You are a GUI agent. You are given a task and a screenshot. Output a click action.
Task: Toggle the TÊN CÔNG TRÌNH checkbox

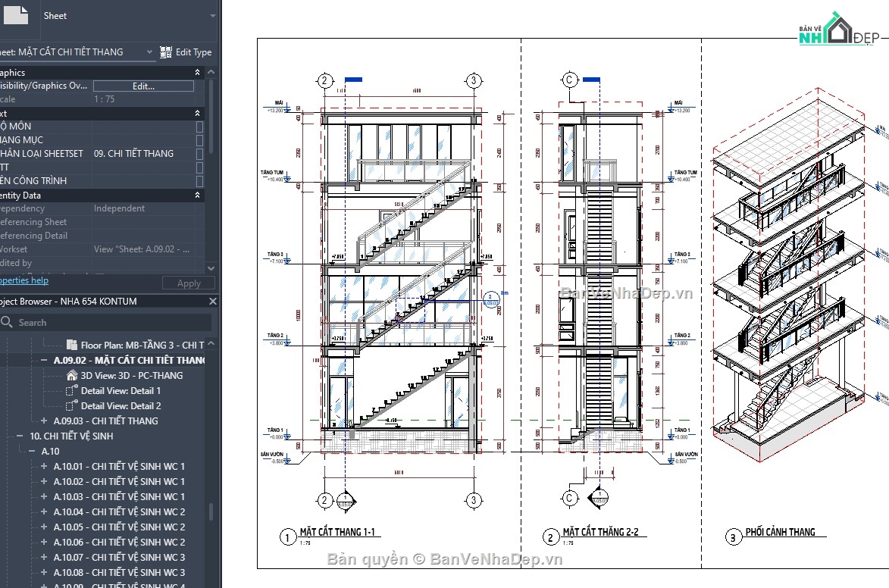point(199,181)
